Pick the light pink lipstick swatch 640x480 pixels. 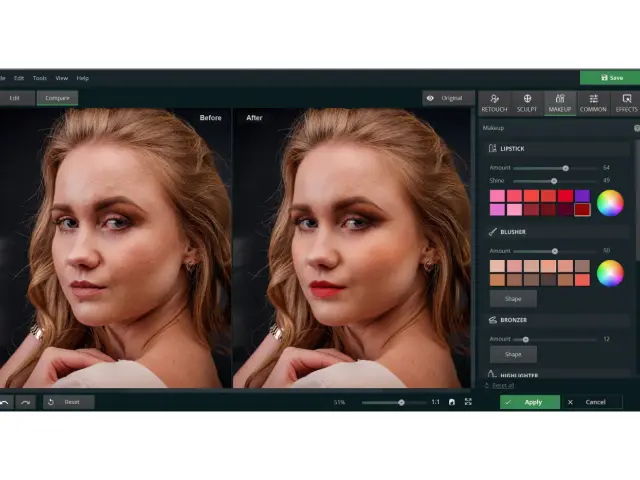(514, 209)
